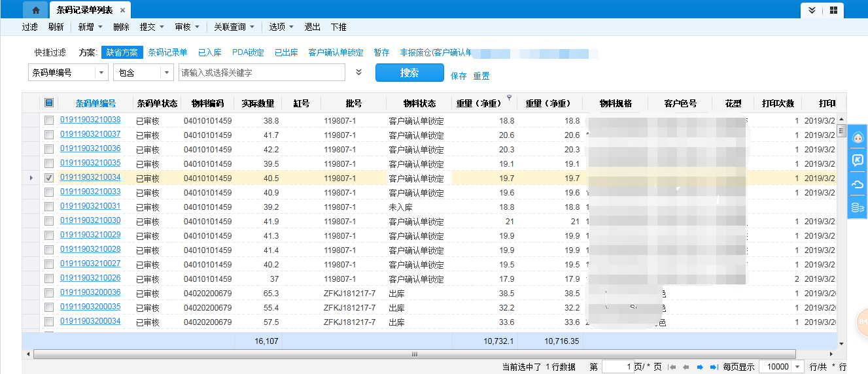Open barcode record 01911903200035 link
The height and width of the screenshot is (374, 868).
[x=90, y=307]
